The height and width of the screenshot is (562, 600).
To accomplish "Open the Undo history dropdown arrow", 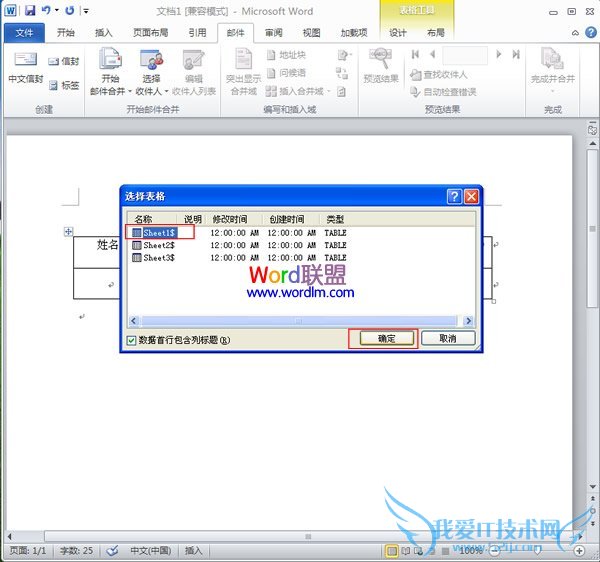I will tap(57, 10).
